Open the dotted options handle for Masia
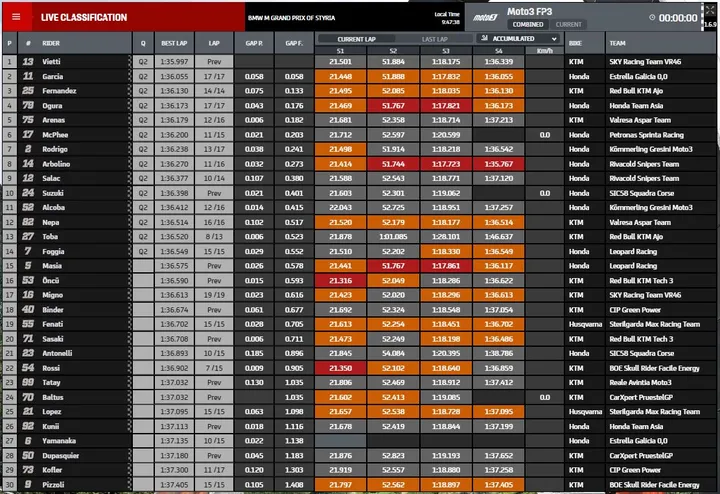 pos(129,266)
